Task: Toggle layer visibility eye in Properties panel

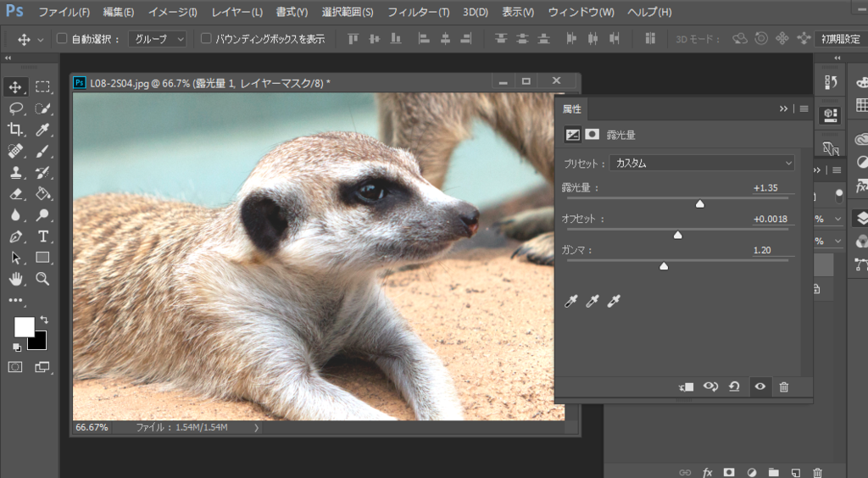Action: [x=759, y=386]
